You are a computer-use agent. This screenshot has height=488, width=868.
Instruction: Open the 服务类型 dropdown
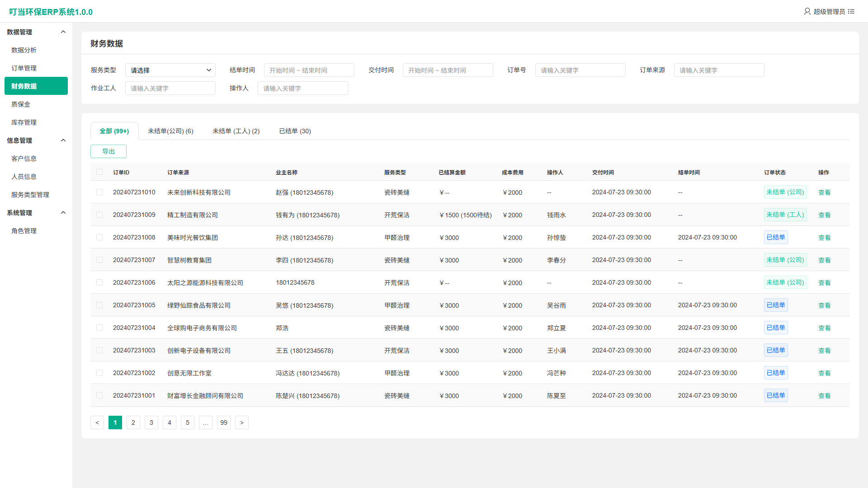[x=170, y=70]
